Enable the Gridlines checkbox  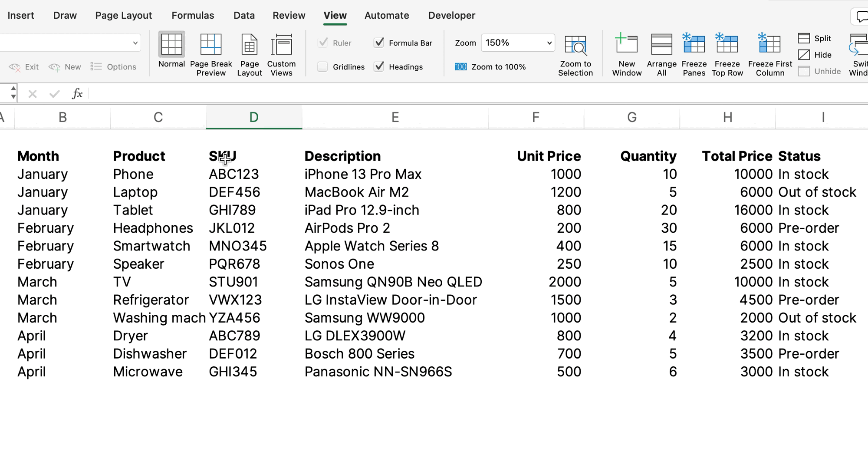pyautogui.click(x=322, y=67)
